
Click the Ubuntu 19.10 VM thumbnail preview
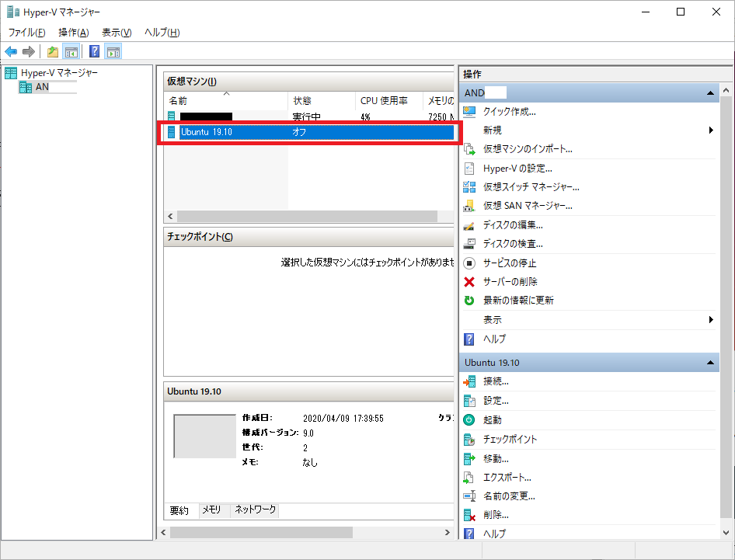click(205, 437)
